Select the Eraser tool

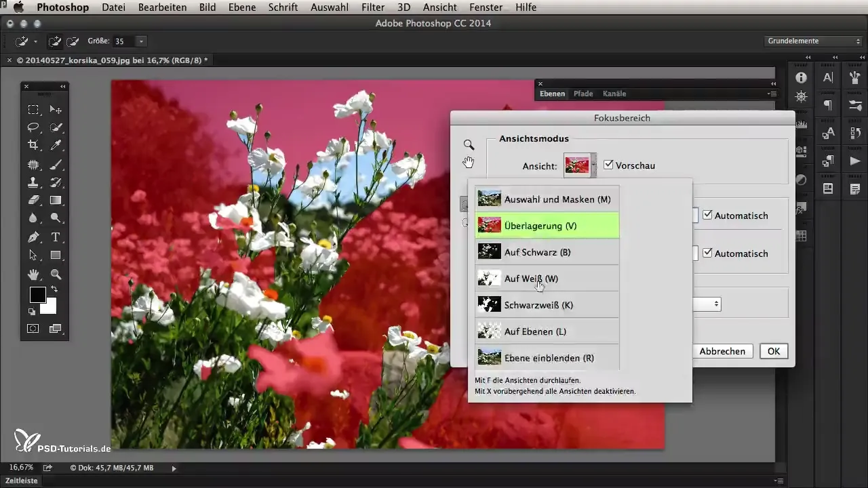pos(33,201)
